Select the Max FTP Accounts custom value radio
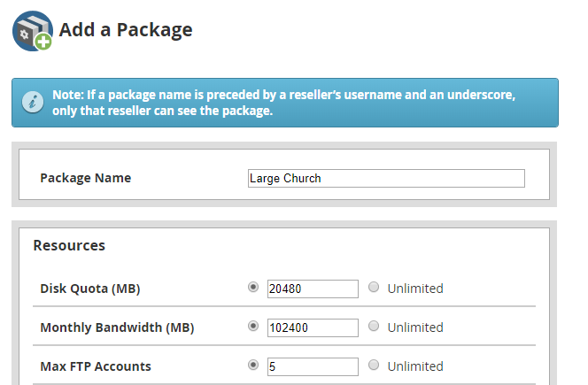Viewport: 588px width, 385px height. [253, 366]
